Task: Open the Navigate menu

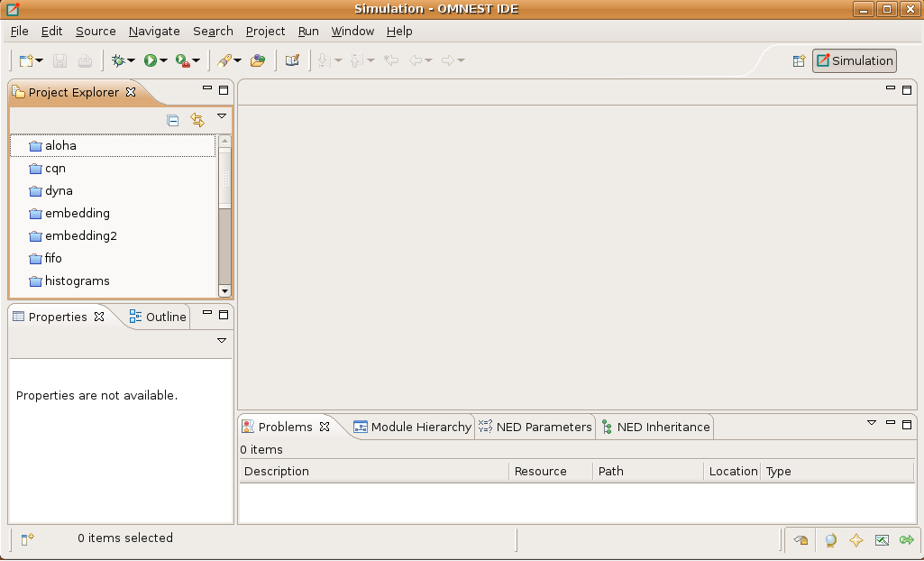Action: 154,32
